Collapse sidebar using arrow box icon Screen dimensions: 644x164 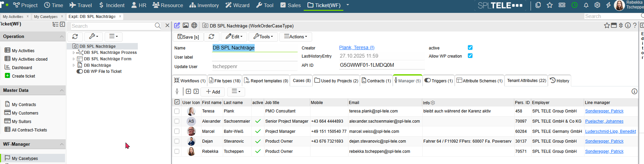[x=63, y=24]
